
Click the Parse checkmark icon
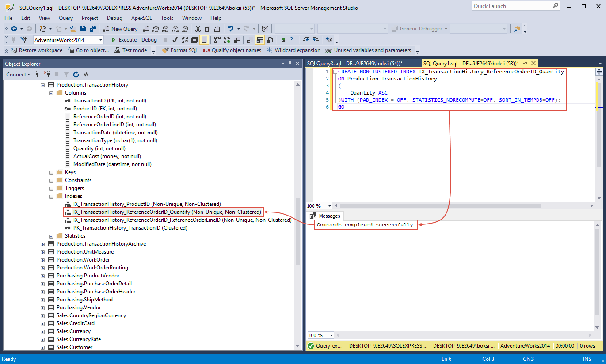[175, 40]
